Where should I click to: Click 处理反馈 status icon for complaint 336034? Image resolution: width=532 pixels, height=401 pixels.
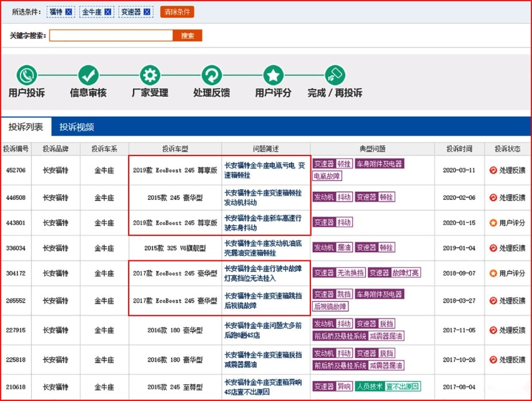493,248
